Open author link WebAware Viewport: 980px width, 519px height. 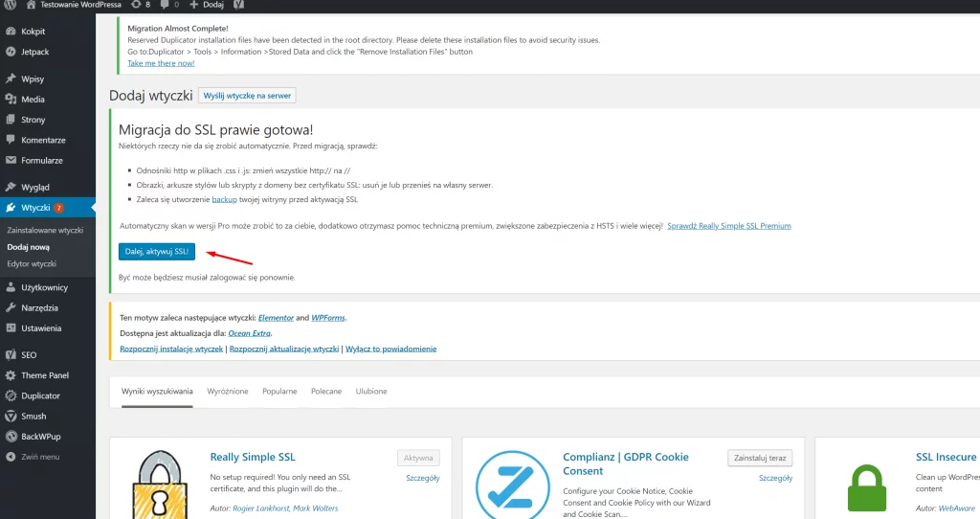(x=956, y=508)
